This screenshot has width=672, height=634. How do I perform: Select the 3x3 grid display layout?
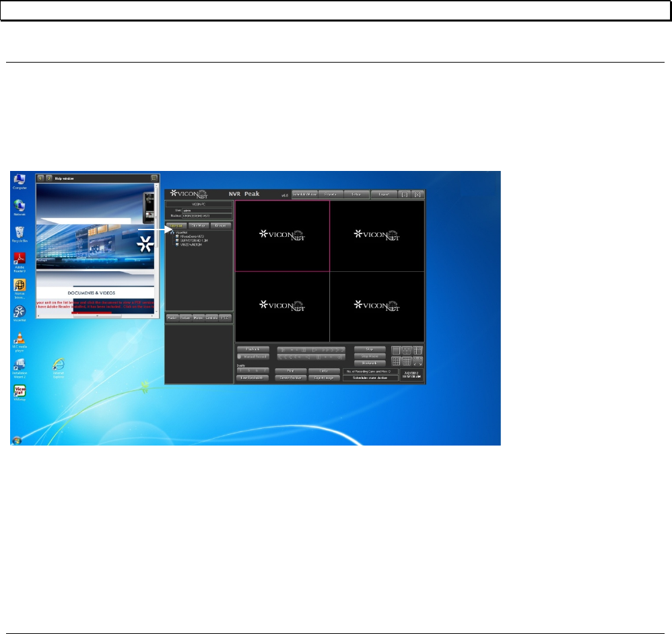point(396,361)
